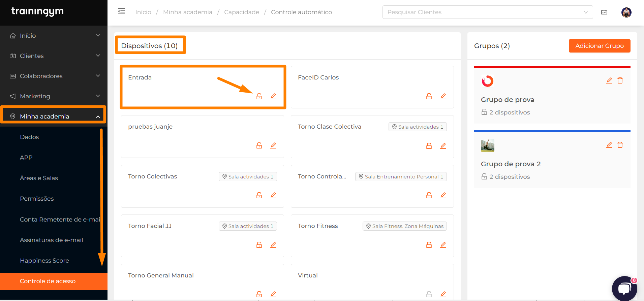Go to Capacidade breadcrumb link

tap(242, 12)
